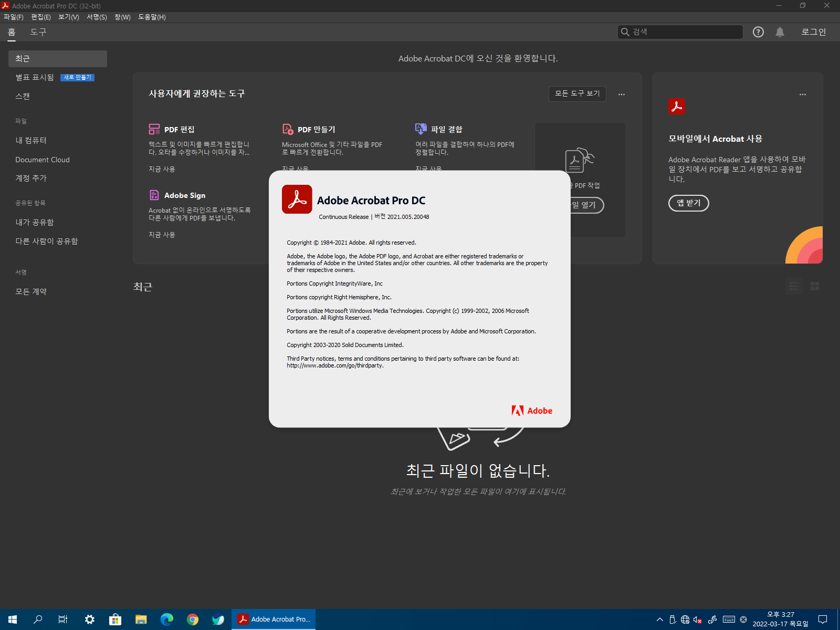Image resolution: width=840 pixels, height=630 pixels.
Task: Select 내가 공유함 in sidebar
Action: coord(35,222)
